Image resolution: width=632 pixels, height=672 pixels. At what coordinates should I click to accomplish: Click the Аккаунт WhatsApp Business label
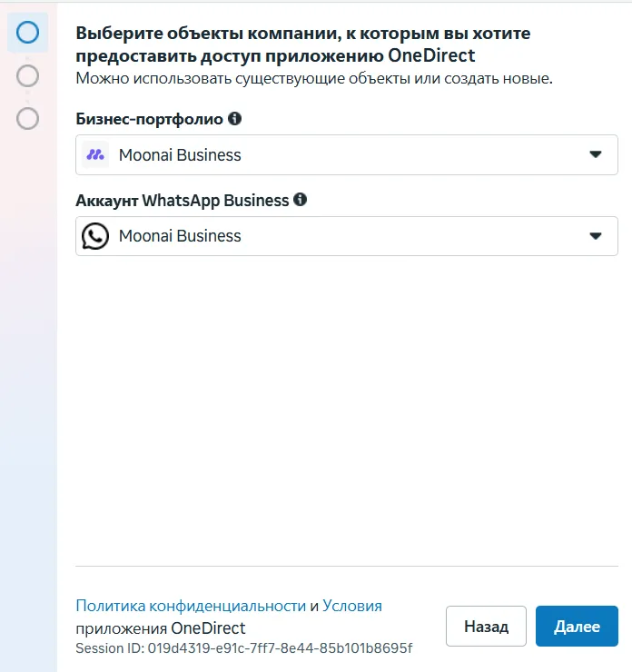183,200
